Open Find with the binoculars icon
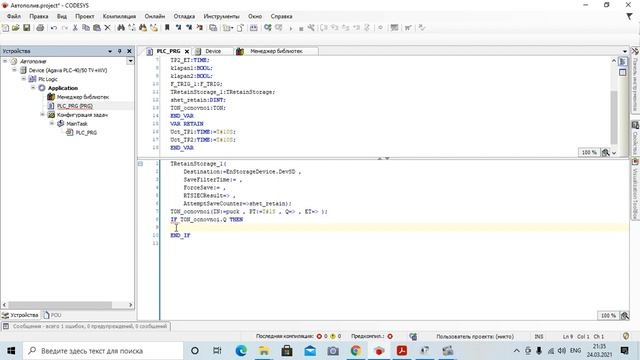This screenshot has width=640, height=360. (121, 28)
